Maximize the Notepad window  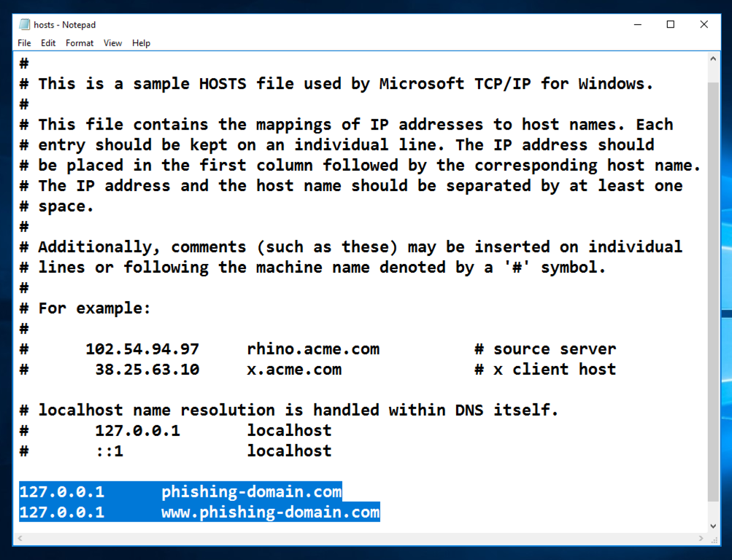pyautogui.click(x=670, y=25)
